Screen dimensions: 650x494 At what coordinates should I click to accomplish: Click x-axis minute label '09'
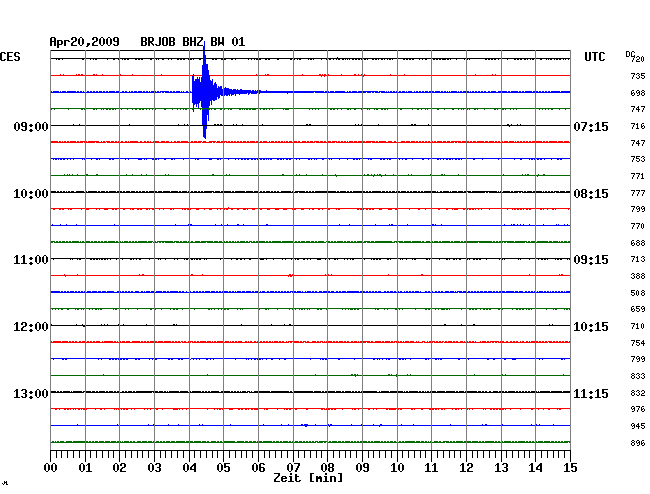362,467
